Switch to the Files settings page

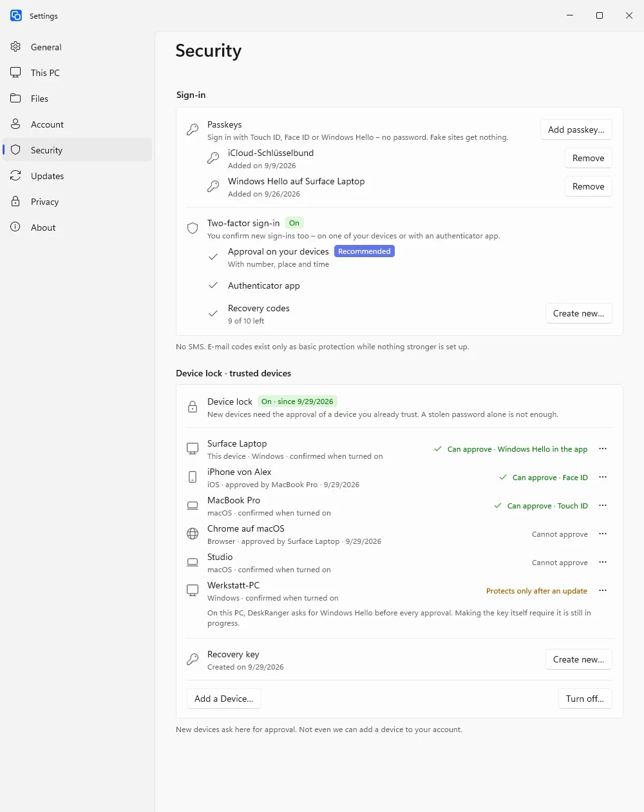[77, 99]
